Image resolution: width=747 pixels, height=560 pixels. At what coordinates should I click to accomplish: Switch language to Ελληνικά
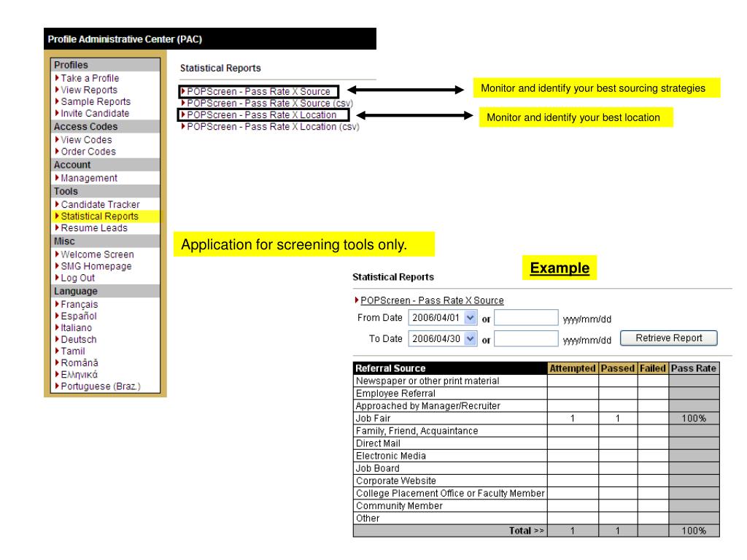79,375
